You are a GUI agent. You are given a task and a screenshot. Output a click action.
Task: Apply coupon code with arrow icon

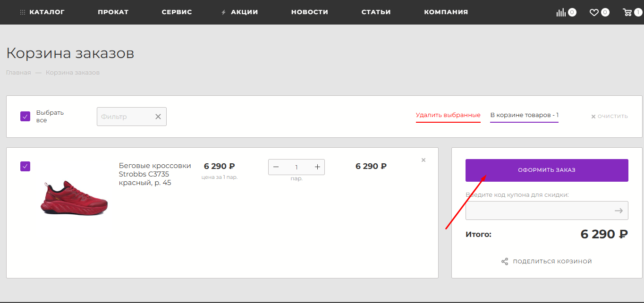click(619, 210)
